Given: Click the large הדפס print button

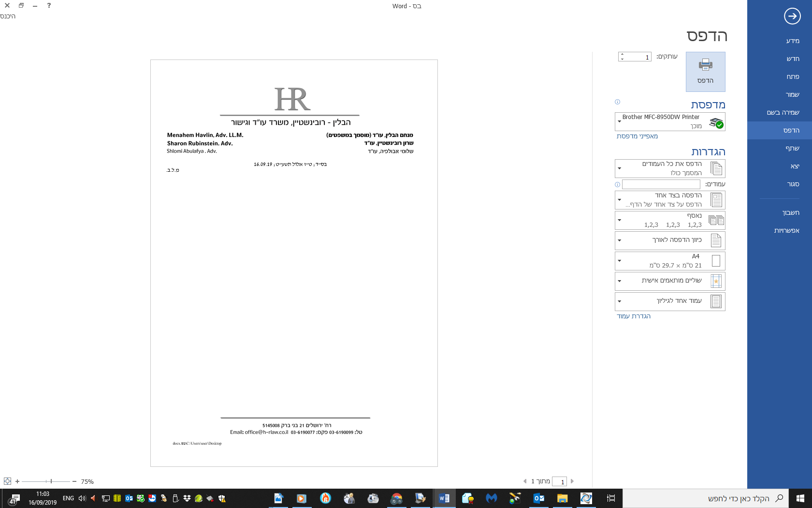Looking at the screenshot, I should point(705,72).
